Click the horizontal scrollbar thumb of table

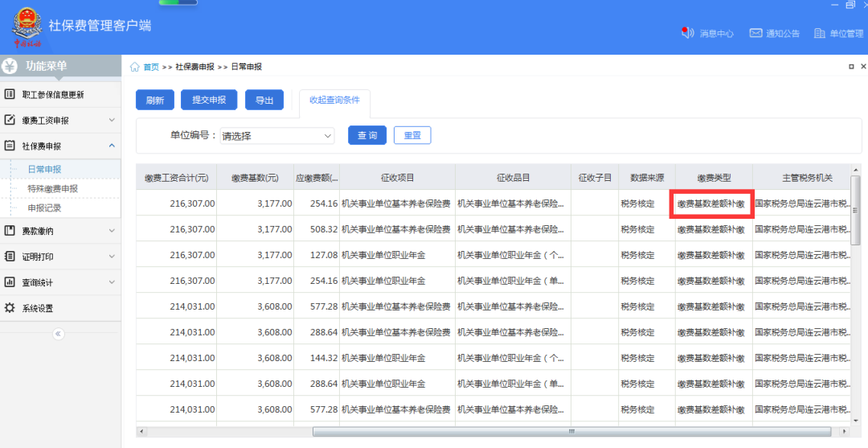click(x=572, y=431)
